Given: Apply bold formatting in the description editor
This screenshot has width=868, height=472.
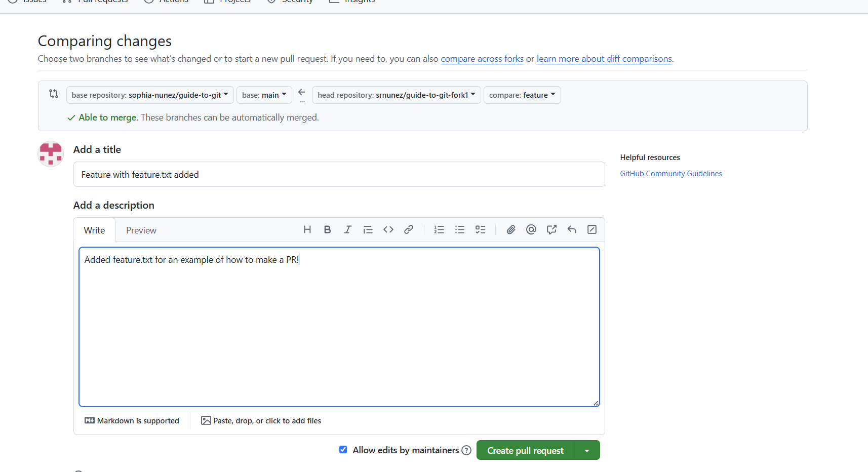Looking at the screenshot, I should pos(327,229).
